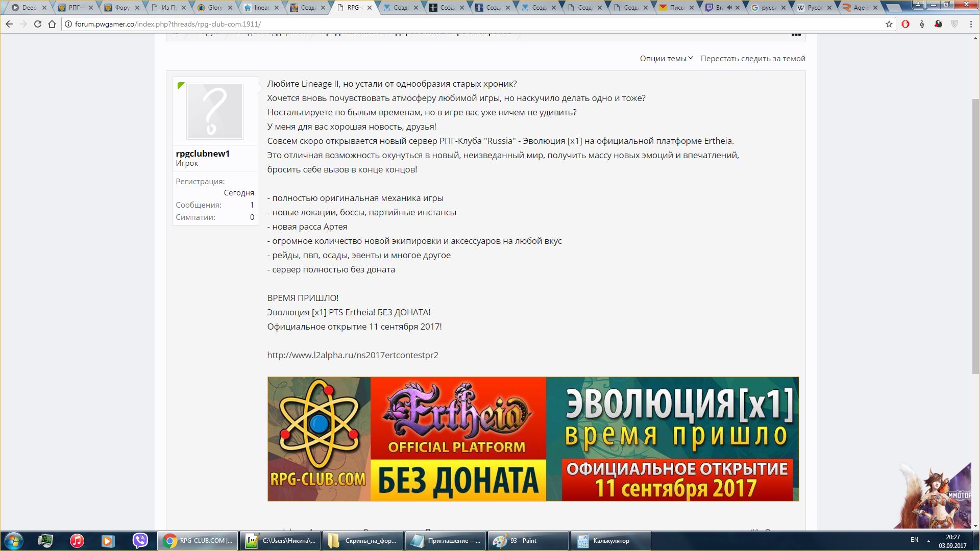The image size is (980, 551).
Task: Click the Сообщения count row
Action: 215,205
